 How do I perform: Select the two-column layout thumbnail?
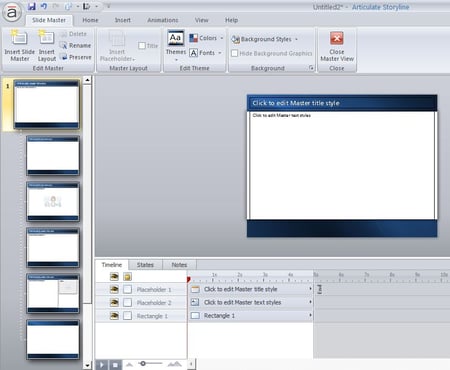(53, 294)
